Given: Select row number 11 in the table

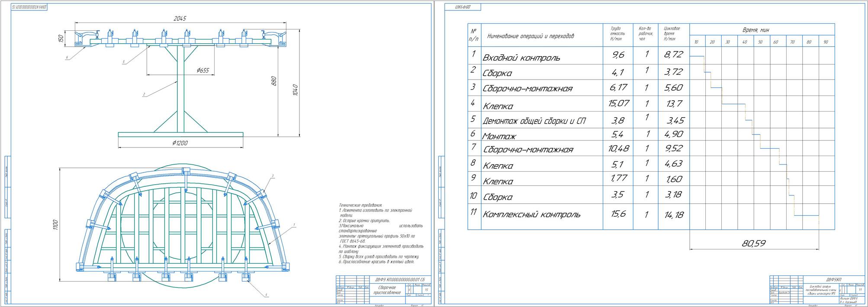Looking at the screenshot, I should point(473,212).
